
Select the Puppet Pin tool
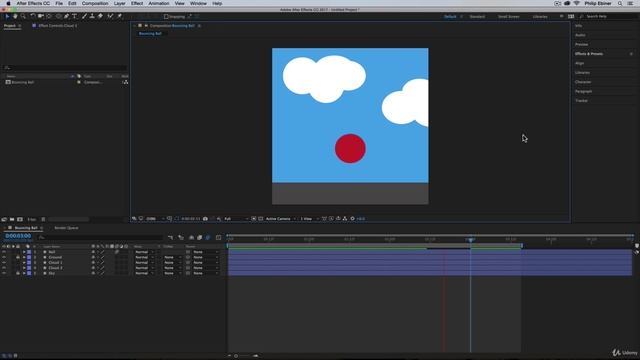tap(120, 16)
